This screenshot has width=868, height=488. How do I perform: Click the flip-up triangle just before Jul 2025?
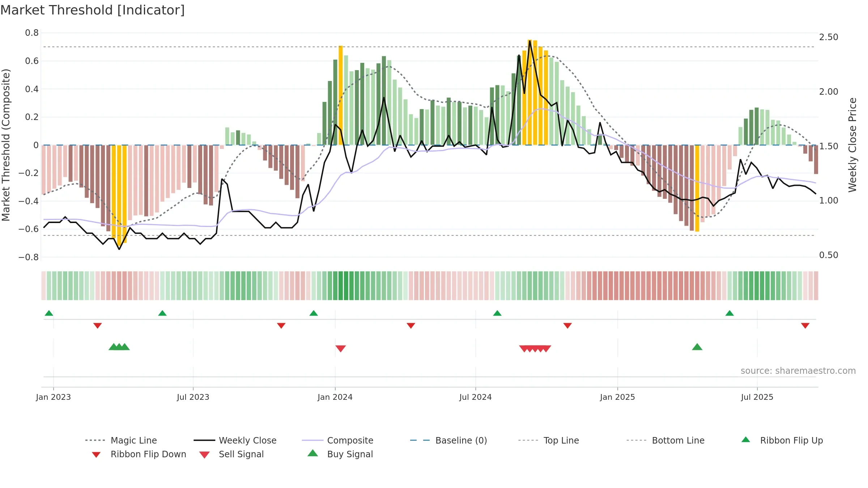click(729, 313)
